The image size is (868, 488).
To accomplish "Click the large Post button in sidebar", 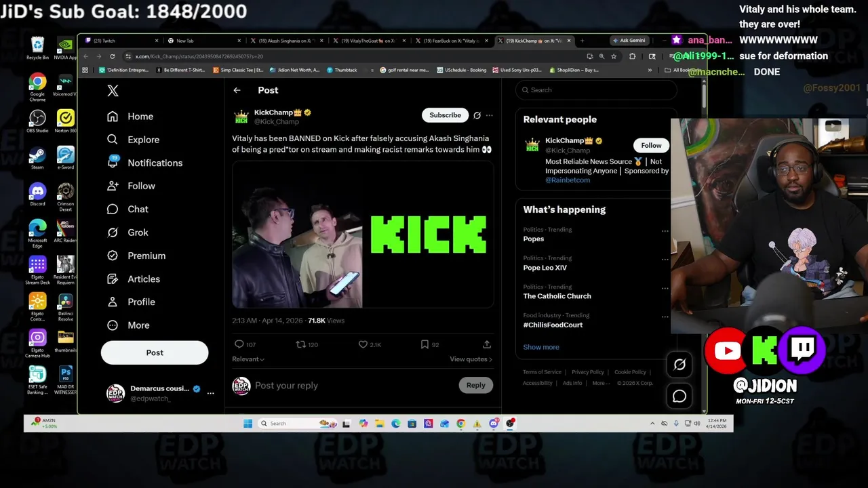I will coord(155,352).
